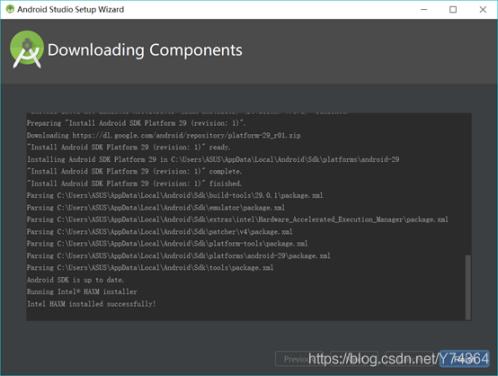Click the line 'Installing Android SDK Platform 29 in C:\Users\ASUS'

coord(213,159)
